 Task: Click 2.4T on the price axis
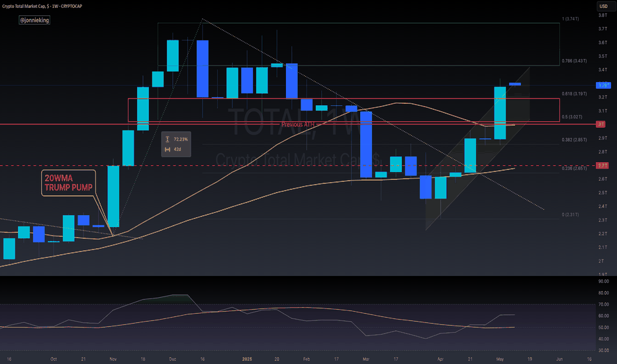tap(602, 206)
